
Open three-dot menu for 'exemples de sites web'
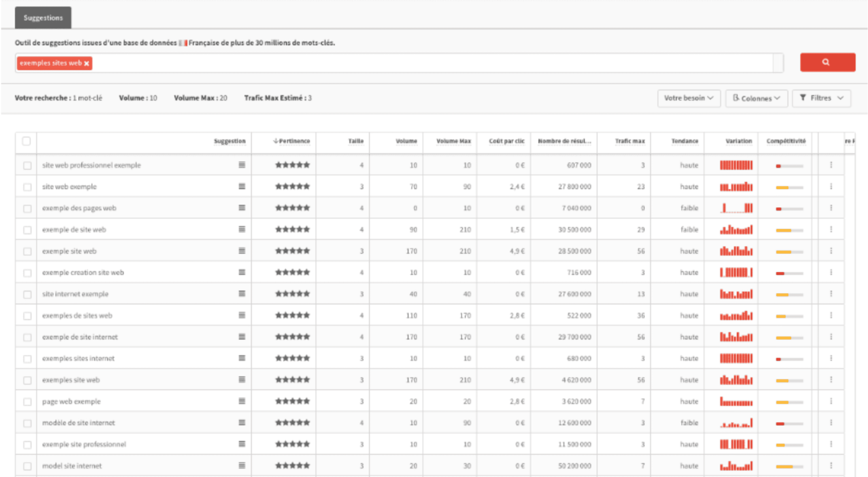coord(831,315)
